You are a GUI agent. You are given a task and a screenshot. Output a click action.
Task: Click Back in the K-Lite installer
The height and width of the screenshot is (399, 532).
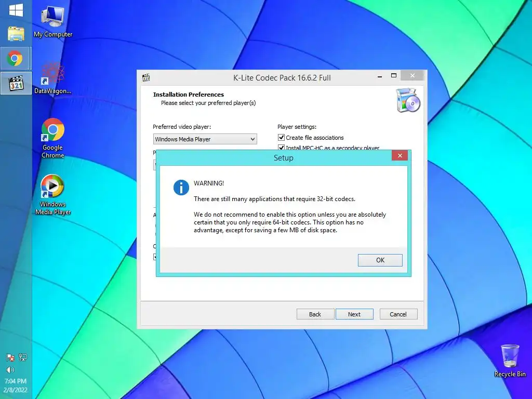pos(315,314)
